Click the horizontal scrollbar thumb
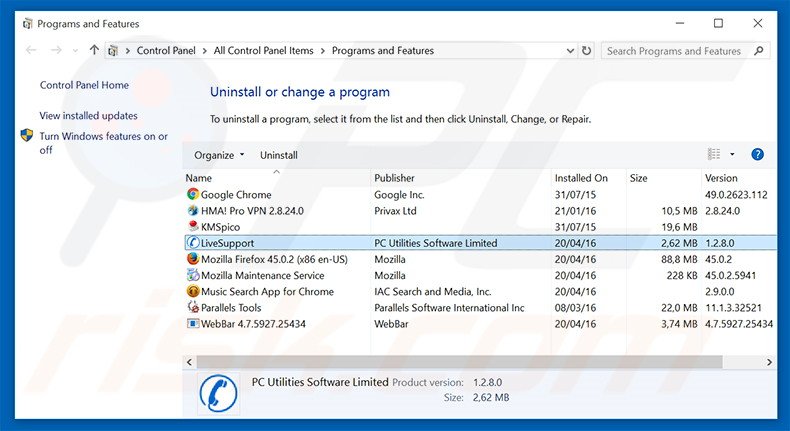 click(x=459, y=362)
